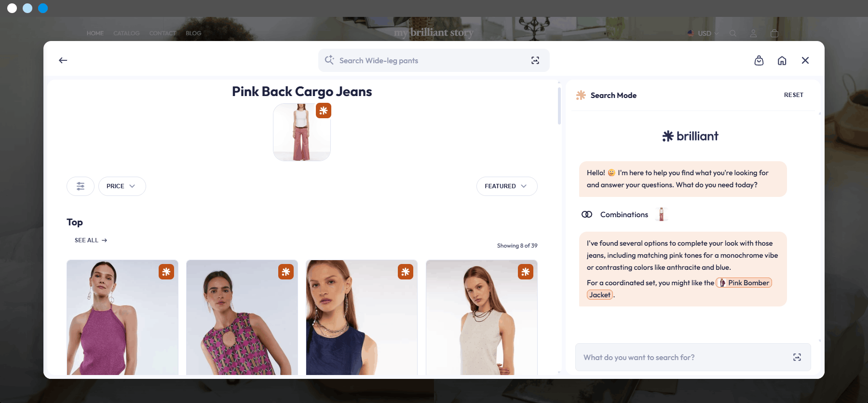Click the Combinations jeans mini thumbnail

(x=662, y=214)
